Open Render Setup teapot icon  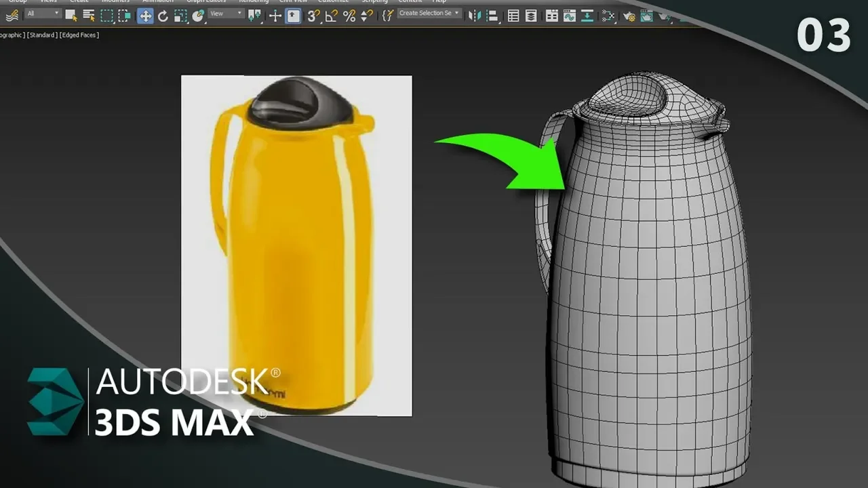pos(629,15)
